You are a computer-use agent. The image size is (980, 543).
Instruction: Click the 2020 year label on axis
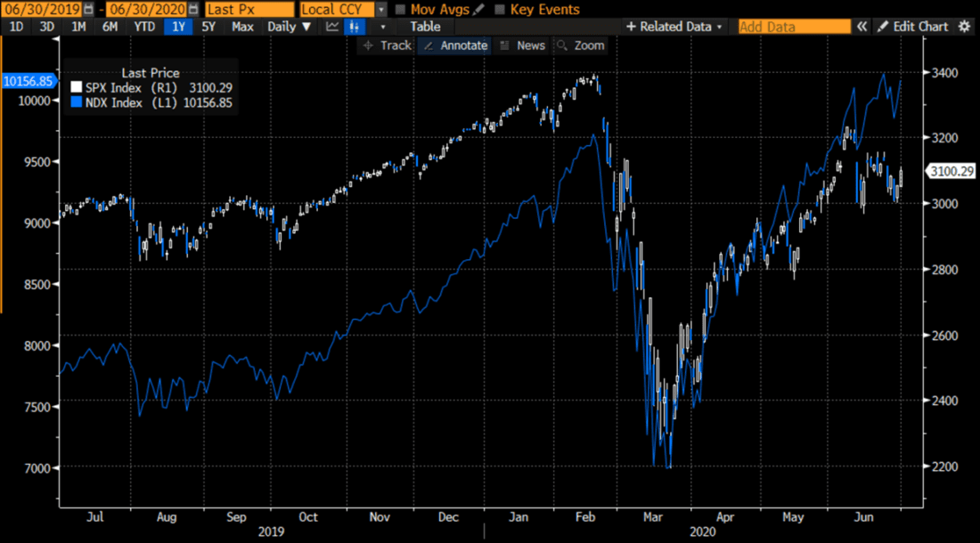coord(703,531)
